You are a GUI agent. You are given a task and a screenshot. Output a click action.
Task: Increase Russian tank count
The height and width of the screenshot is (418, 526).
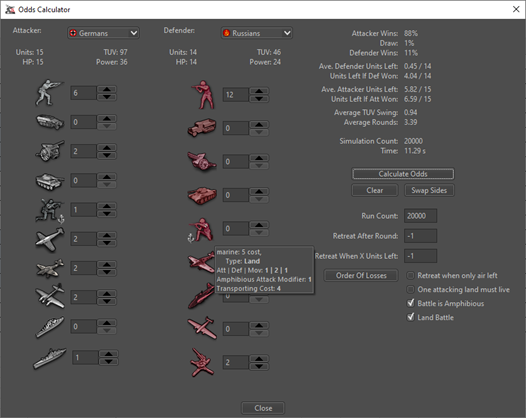click(x=259, y=191)
